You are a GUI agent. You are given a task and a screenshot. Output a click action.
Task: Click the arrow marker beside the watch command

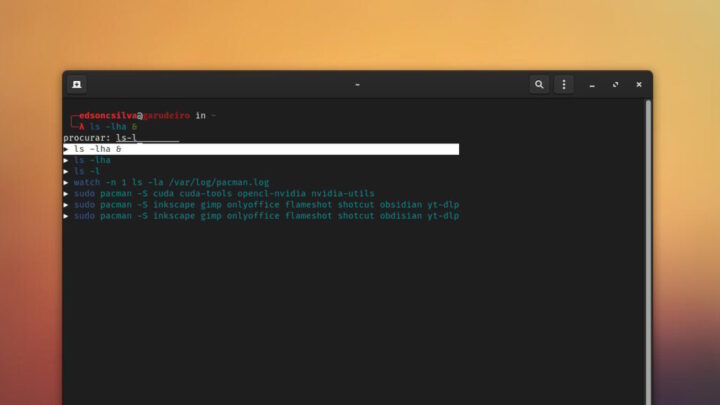click(66, 182)
